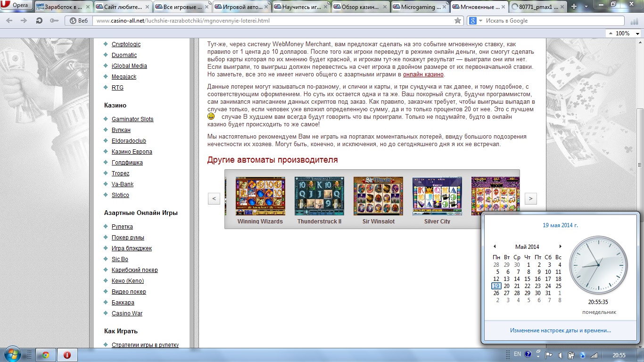The width and height of the screenshot is (644, 362).
Task: Click the EN language indicator
Action: click(517, 354)
